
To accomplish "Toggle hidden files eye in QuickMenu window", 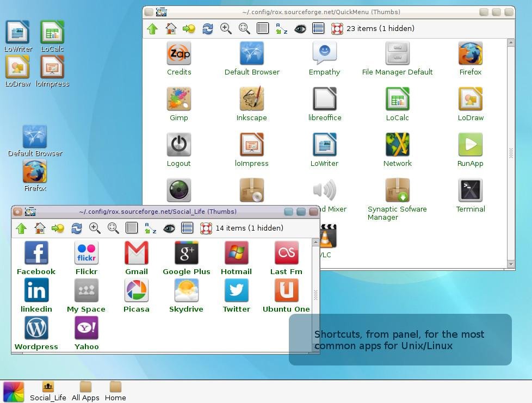I will coord(300,29).
